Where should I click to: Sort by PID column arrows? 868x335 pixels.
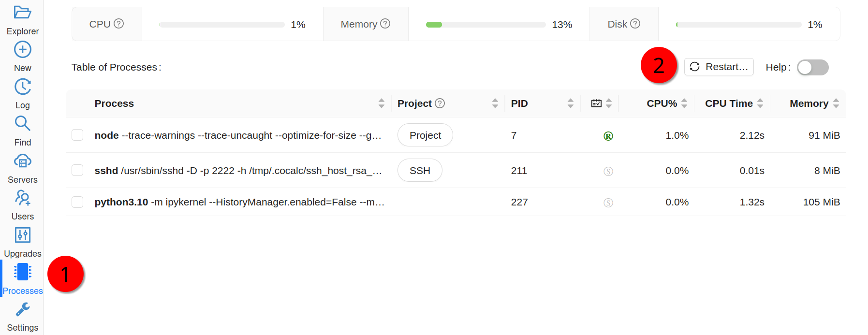[x=571, y=103]
